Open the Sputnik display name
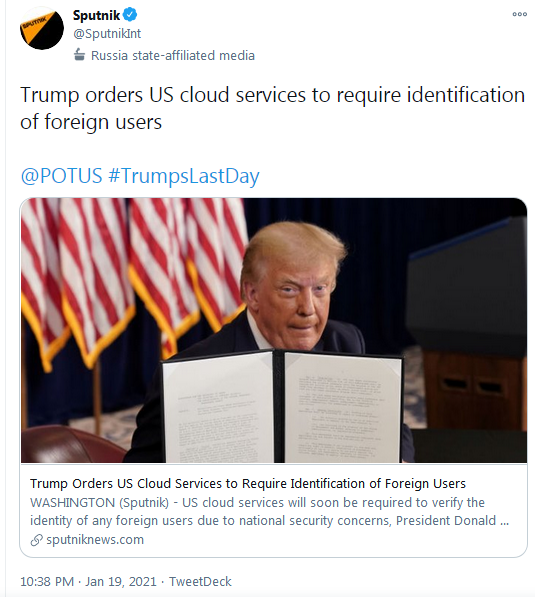This screenshot has height=597, width=535. 96,15
